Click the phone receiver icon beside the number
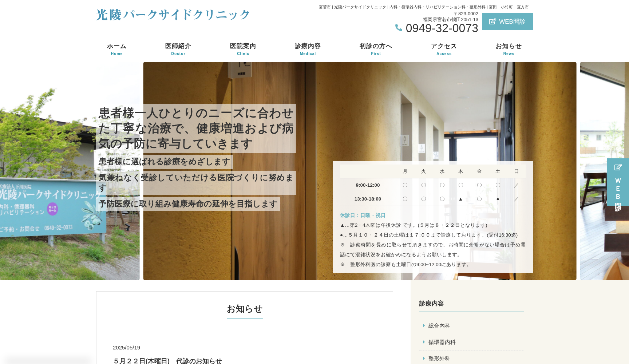 (x=399, y=28)
